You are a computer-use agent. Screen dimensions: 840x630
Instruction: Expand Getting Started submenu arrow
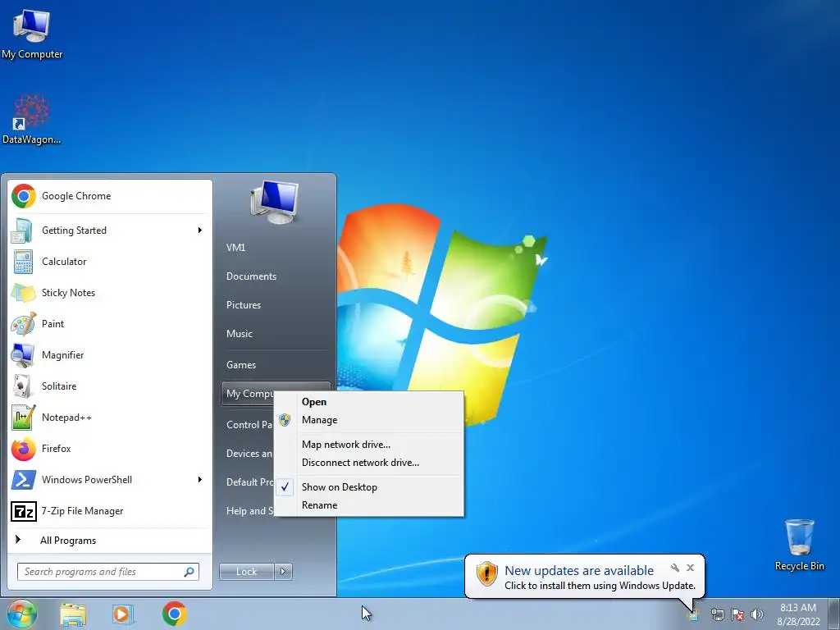(200, 231)
